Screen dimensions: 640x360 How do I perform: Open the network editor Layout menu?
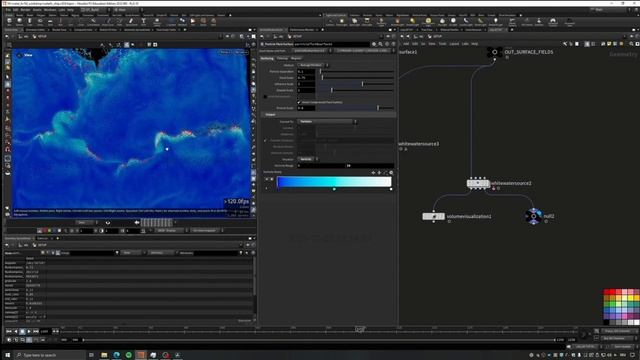(454, 44)
